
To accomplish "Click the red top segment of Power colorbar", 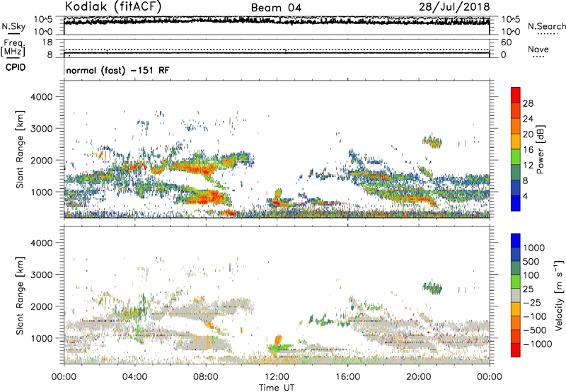I will pos(516,96).
